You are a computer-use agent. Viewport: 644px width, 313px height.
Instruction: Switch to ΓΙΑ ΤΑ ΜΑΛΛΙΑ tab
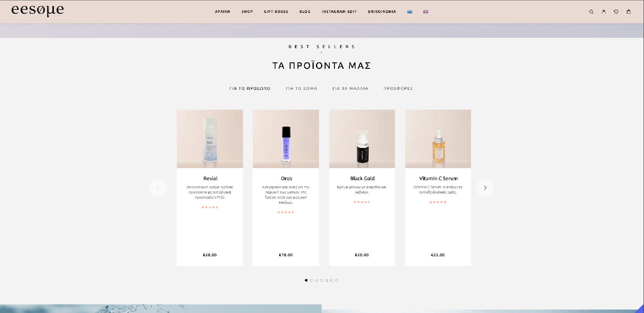point(350,89)
